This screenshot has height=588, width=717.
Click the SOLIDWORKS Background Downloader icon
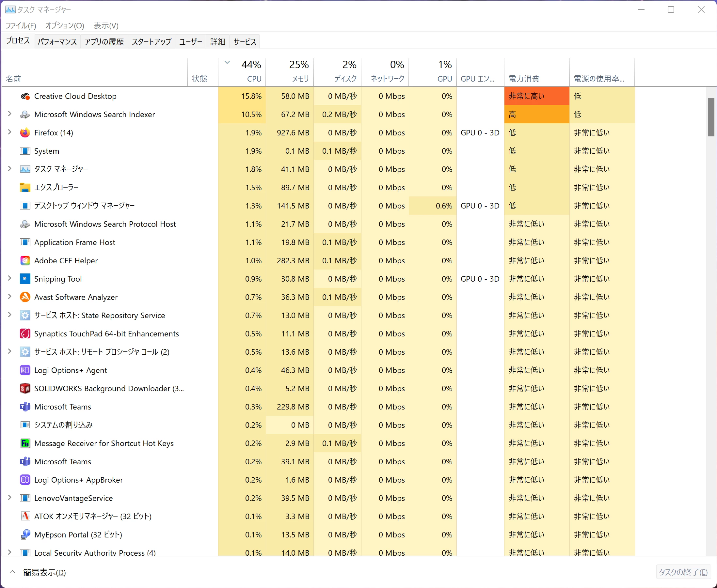tap(25, 389)
